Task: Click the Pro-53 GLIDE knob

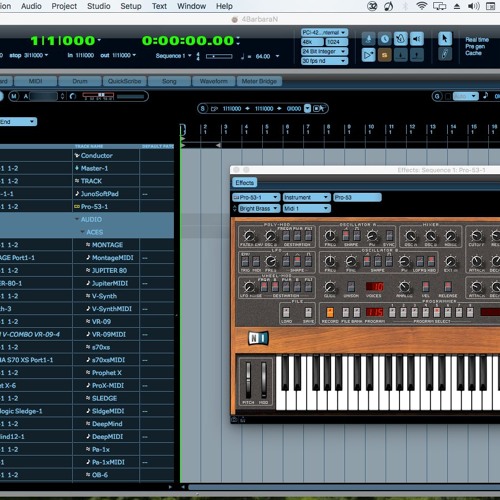Action: click(x=329, y=287)
